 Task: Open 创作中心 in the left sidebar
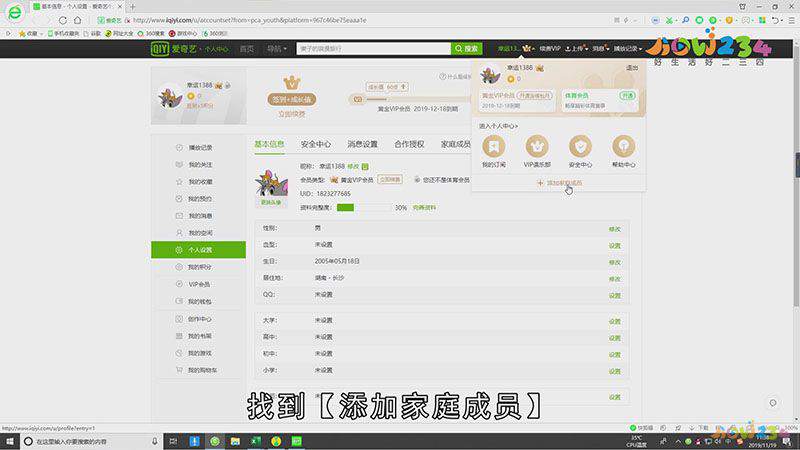tap(198, 319)
